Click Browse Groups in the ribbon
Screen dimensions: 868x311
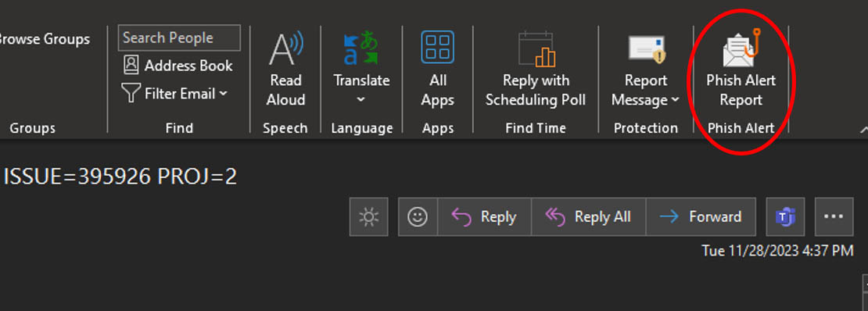pyautogui.click(x=45, y=39)
